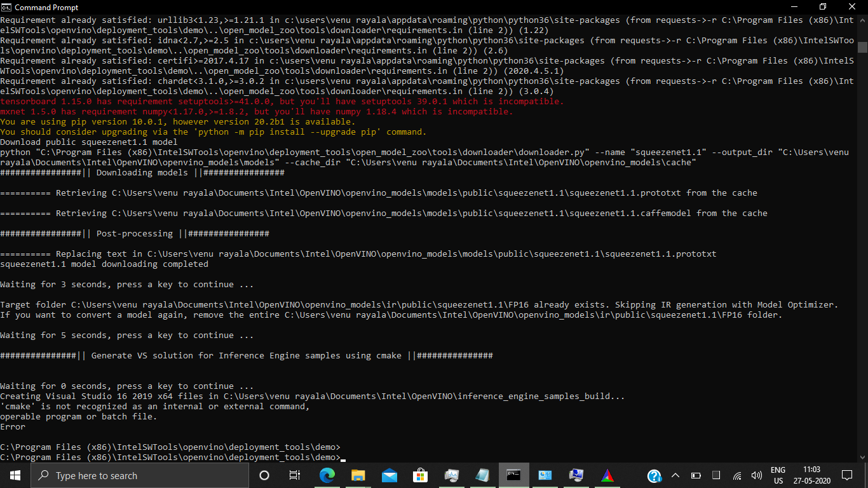This screenshot has height=488, width=868.
Task: Launch Microsoft Edge from the taskbar
Action: click(x=327, y=475)
